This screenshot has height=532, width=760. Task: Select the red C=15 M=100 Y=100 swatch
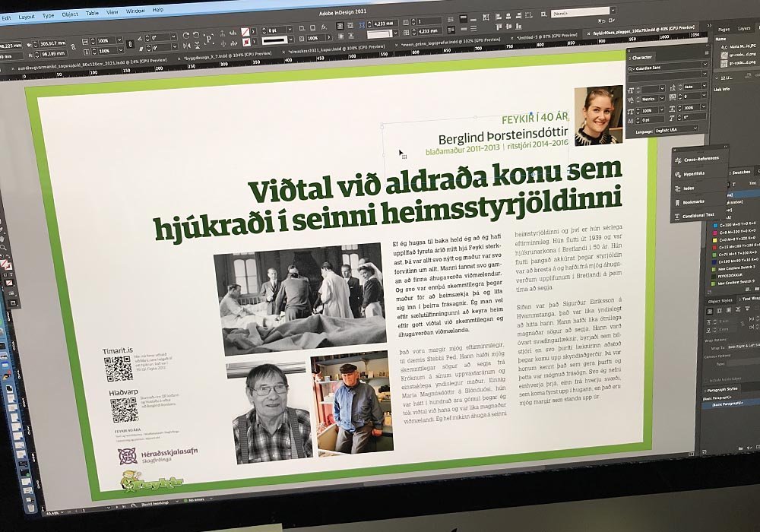pos(714,247)
